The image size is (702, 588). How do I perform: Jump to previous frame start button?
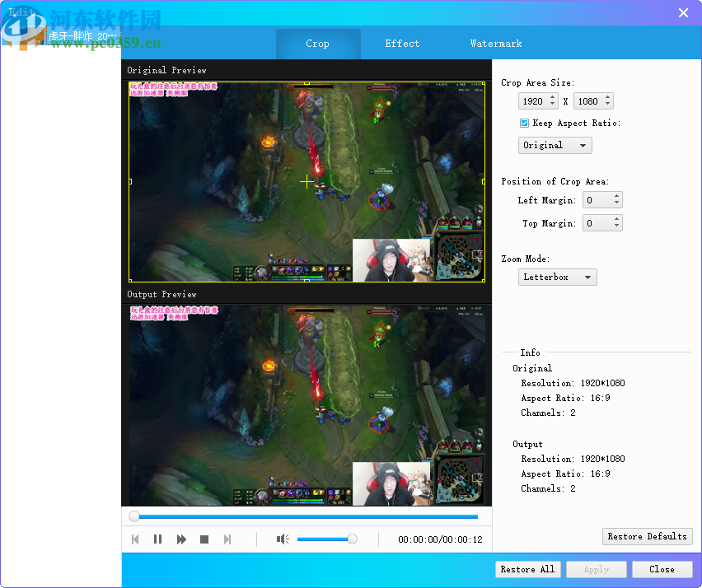coord(135,539)
